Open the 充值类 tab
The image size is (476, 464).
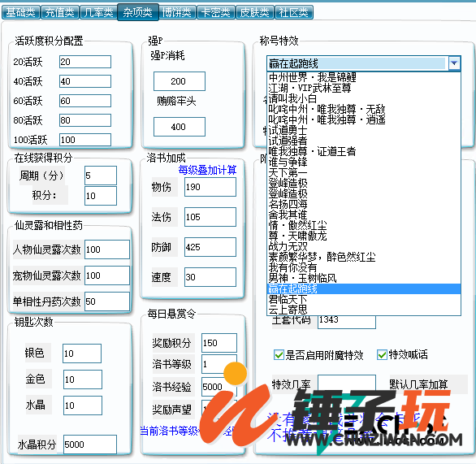click(x=60, y=12)
